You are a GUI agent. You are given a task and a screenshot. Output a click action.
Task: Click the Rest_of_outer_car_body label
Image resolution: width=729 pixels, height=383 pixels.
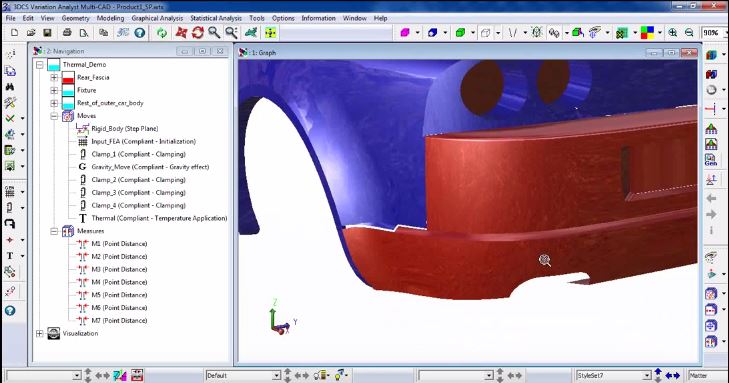pyautogui.click(x=110, y=103)
